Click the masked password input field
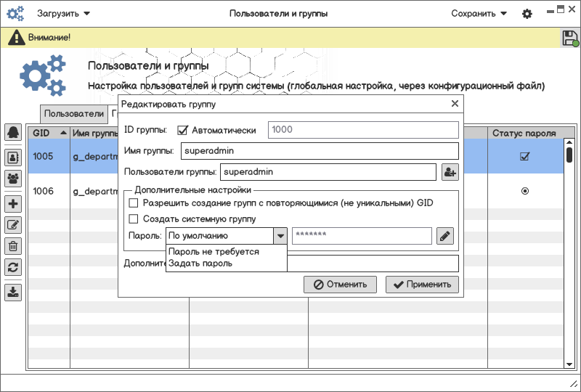The image size is (581, 392). 362,236
